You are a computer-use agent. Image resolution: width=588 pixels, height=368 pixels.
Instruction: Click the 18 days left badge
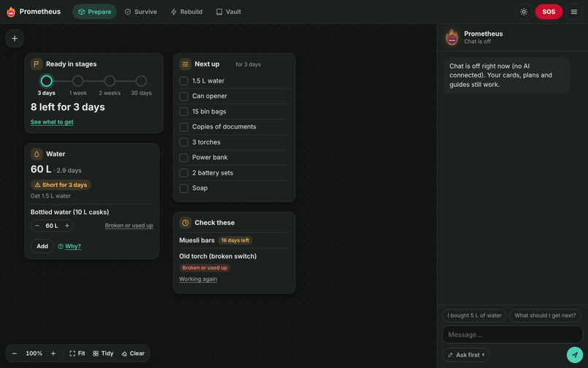click(235, 240)
